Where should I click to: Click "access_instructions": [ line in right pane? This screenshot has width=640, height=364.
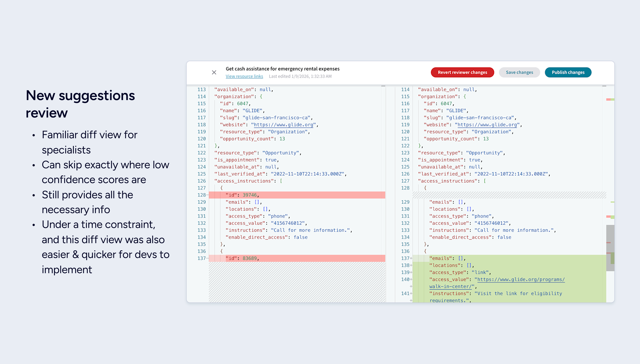[x=452, y=181]
